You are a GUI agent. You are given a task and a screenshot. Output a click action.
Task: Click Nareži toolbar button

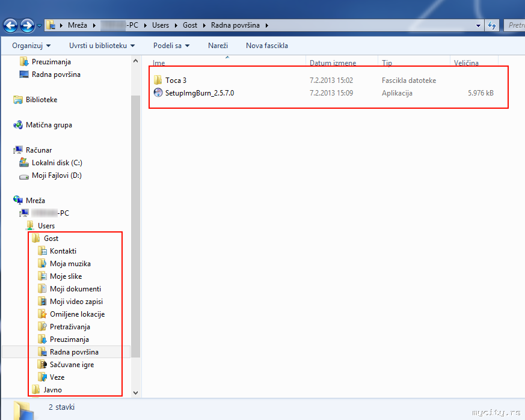coord(218,46)
